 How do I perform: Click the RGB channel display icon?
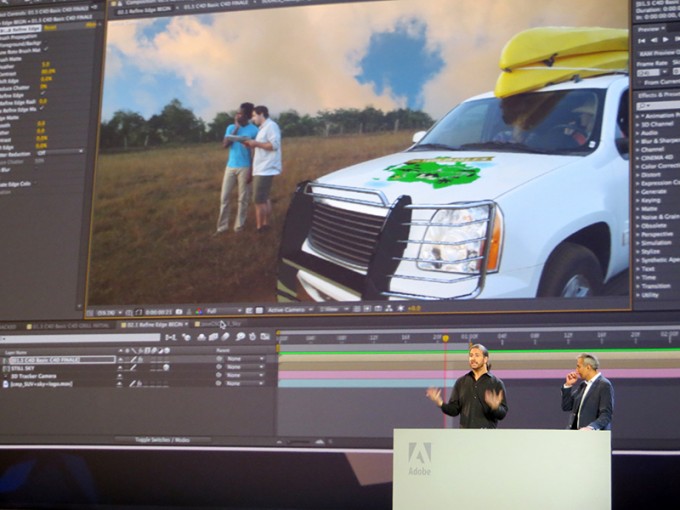[199, 311]
